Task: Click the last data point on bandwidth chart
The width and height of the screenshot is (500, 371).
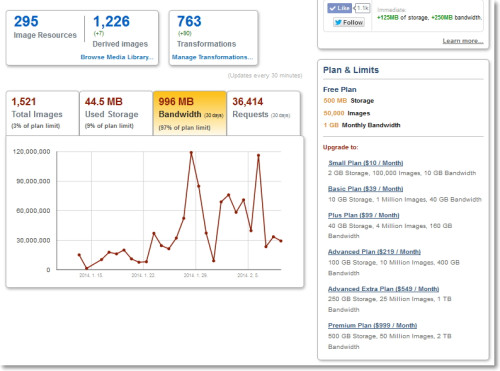Action: (x=281, y=241)
